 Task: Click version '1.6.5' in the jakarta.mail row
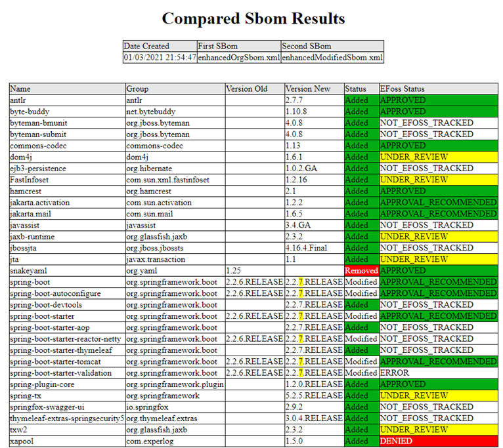pos(315,214)
